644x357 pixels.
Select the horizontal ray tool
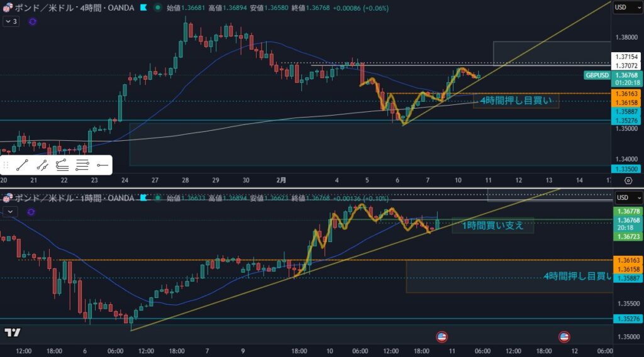102,166
